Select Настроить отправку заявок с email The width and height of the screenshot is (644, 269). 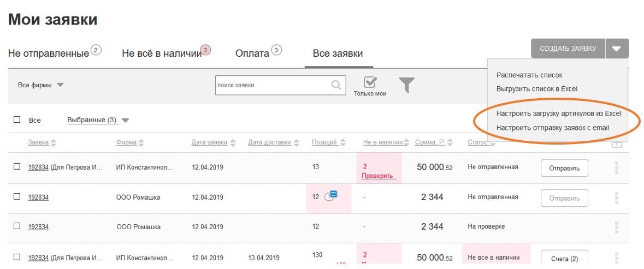[552, 128]
